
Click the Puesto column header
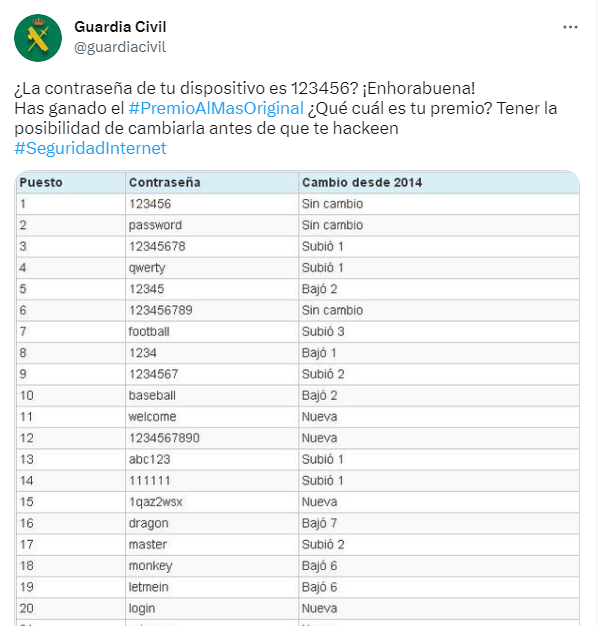click(42, 182)
